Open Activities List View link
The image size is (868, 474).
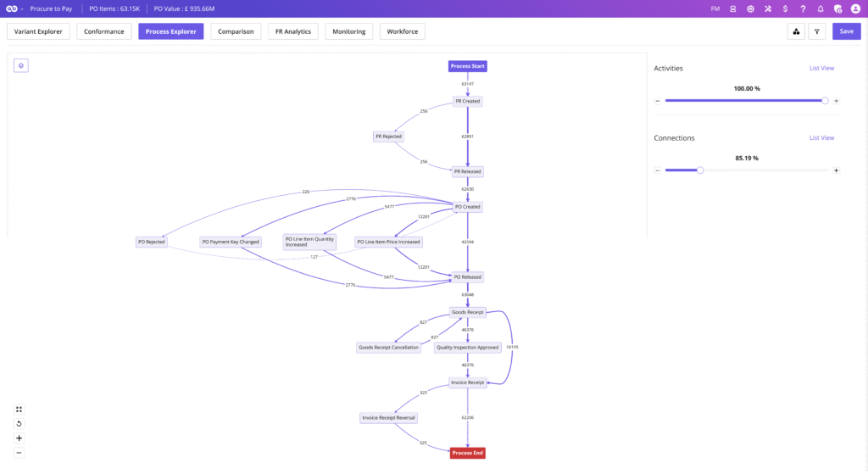click(821, 68)
